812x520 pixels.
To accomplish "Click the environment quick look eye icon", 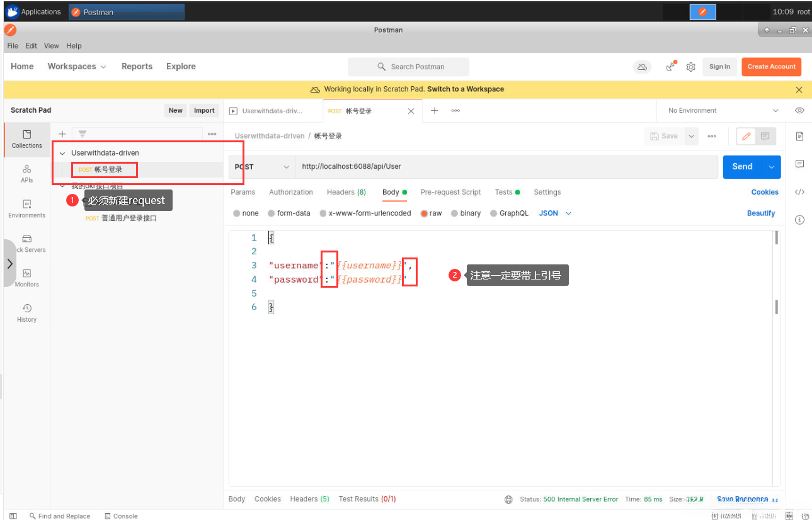I will coord(799,110).
